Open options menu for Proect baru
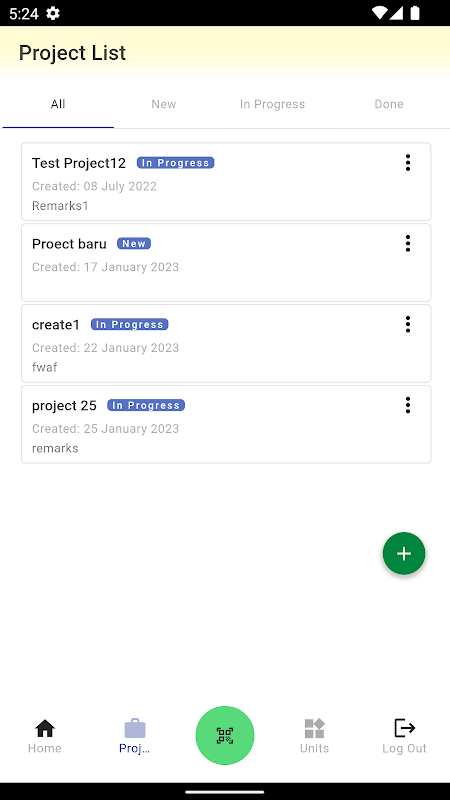The width and height of the screenshot is (450, 800). point(407,243)
